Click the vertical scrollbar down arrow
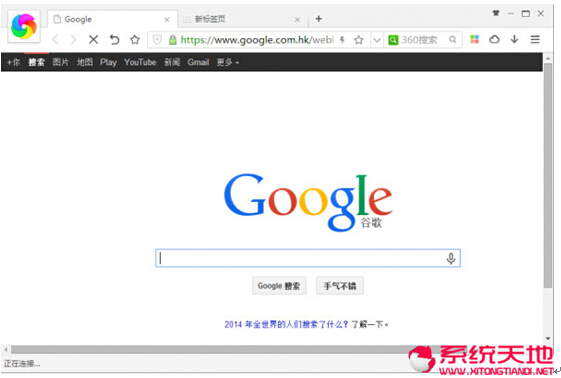Viewport: 561px width, 378px height. coord(547,338)
